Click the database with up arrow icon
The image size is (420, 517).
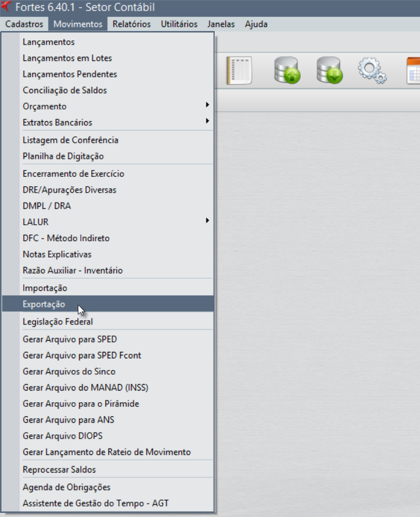[x=287, y=70]
